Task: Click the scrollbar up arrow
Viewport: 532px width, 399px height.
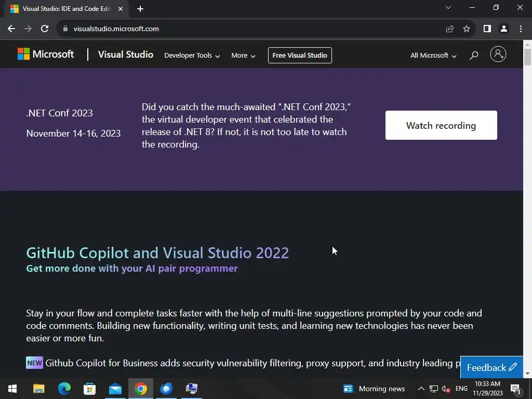Action: pos(528,44)
